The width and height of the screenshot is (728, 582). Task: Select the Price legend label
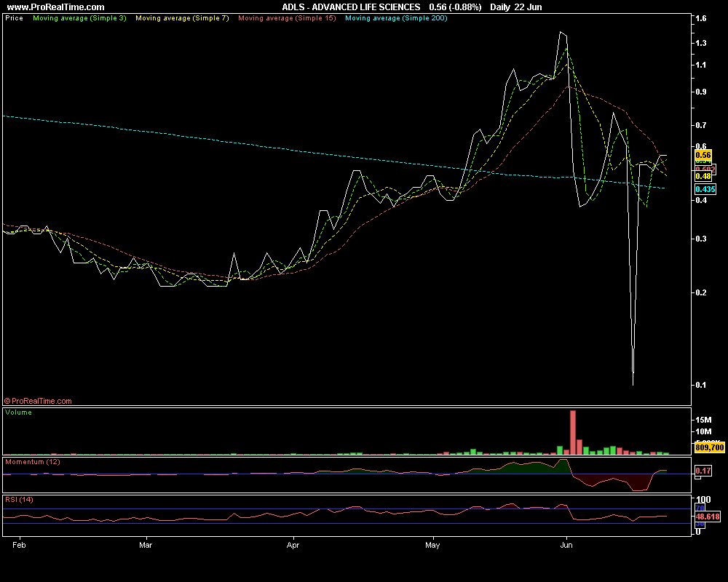(14, 18)
